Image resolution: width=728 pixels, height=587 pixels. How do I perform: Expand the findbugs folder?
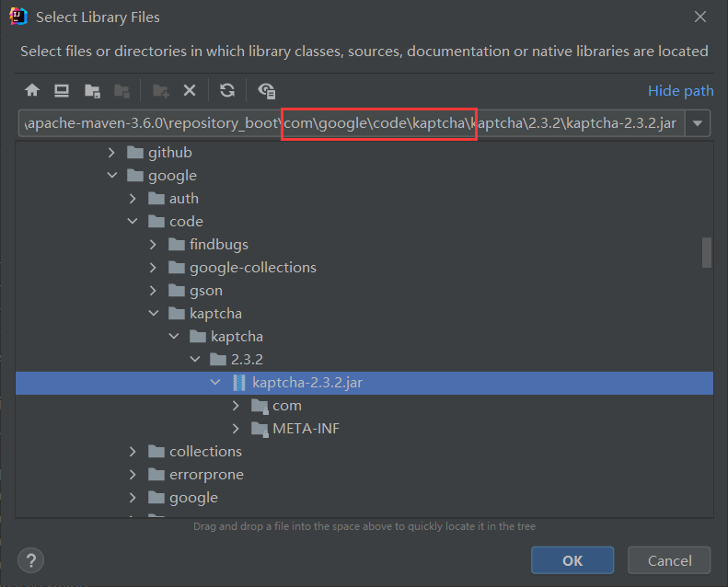click(x=153, y=244)
